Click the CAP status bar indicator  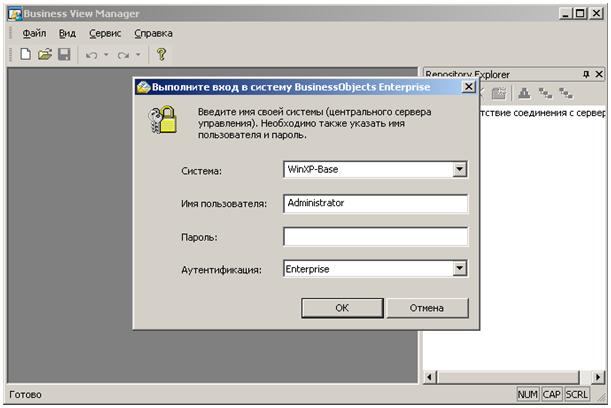click(551, 394)
